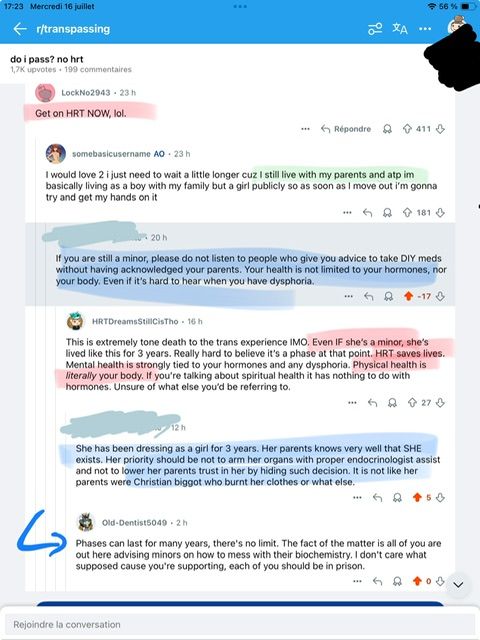Image resolution: width=480 pixels, height=640 pixels.
Task: Click Répondre under the Get on HRT comment
Action: (x=346, y=129)
